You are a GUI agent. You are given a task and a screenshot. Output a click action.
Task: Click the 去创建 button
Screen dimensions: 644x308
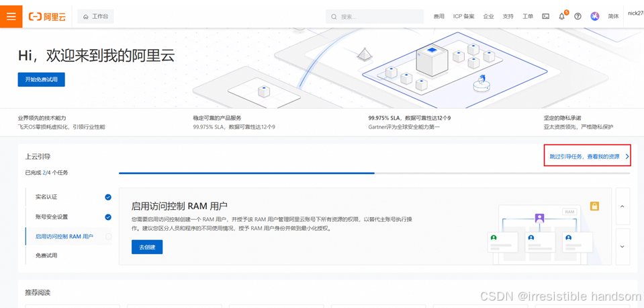pyautogui.click(x=147, y=247)
